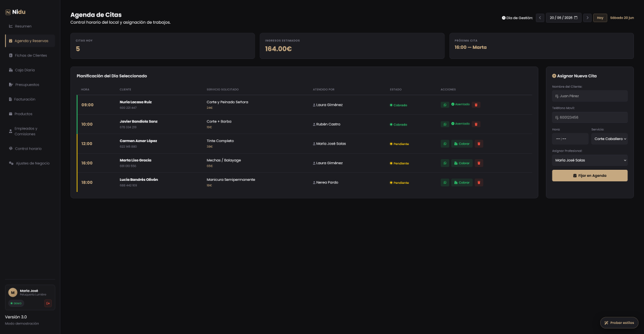The width and height of the screenshot is (644, 334).
Task: Click the Hora time field
Action: (570, 139)
